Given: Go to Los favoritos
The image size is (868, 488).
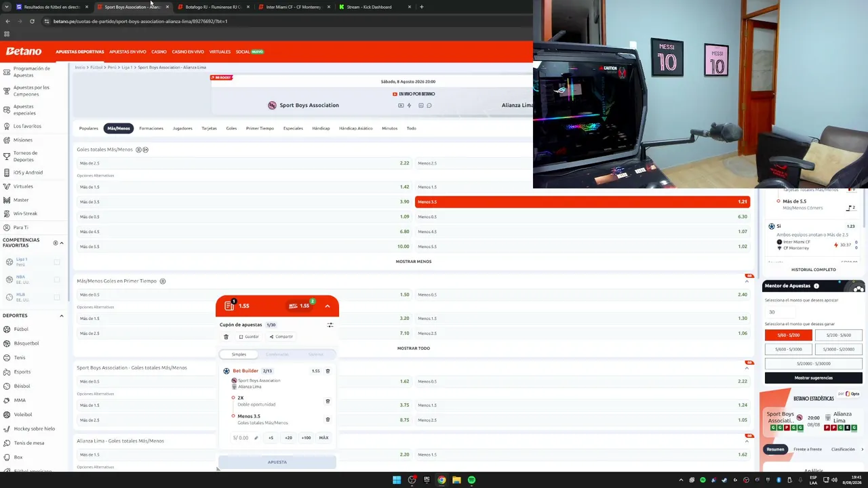Looking at the screenshot, I should click(27, 126).
